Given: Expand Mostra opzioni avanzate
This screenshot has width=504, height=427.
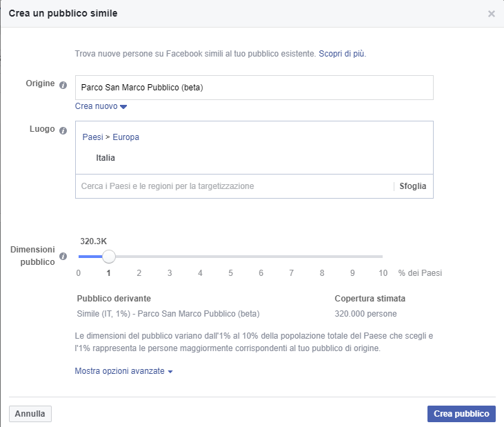Looking at the screenshot, I should point(123,371).
